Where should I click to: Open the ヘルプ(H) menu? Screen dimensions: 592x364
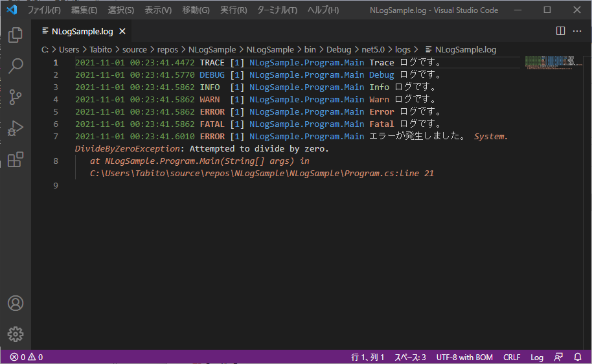coord(323,10)
